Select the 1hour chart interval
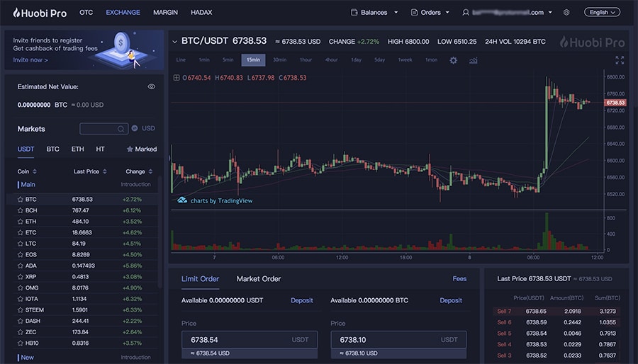This screenshot has width=638, height=364. [306, 60]
